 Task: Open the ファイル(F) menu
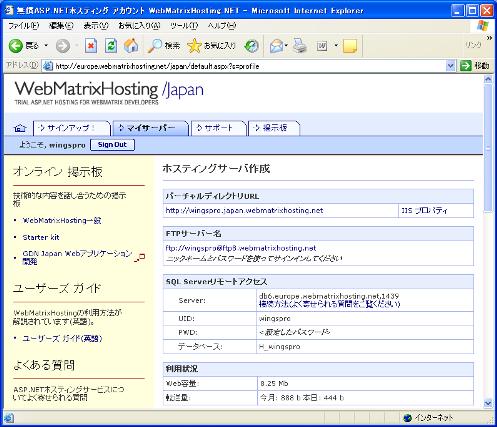tap(23, 26)
